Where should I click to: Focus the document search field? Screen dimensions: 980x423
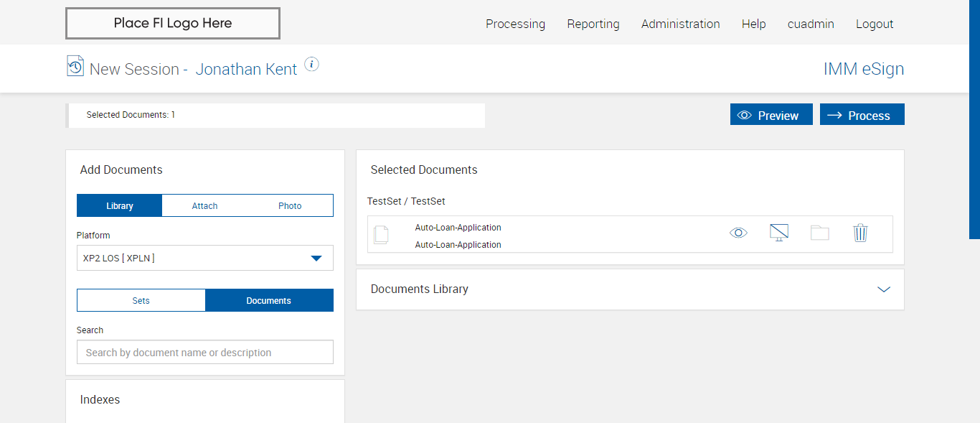coord(205,353)
